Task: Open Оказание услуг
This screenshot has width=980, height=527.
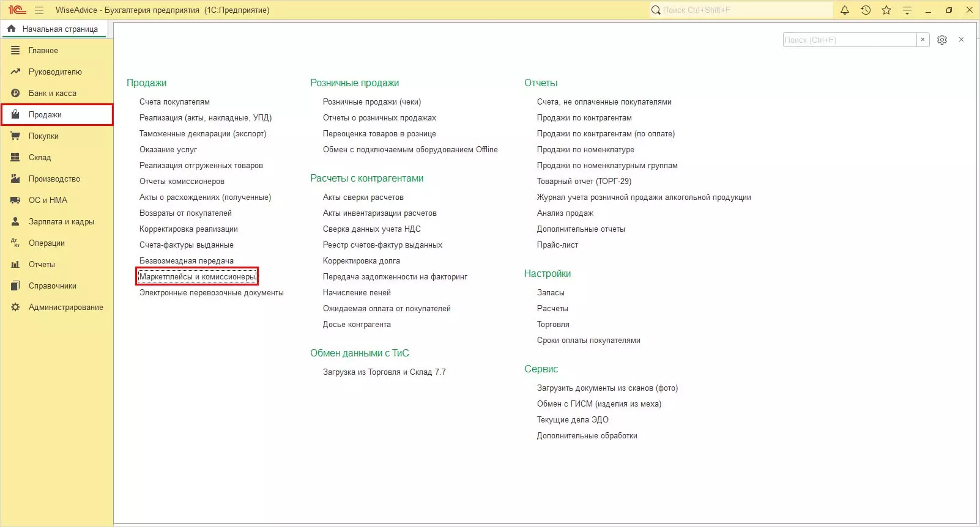Action: [168, 150]
